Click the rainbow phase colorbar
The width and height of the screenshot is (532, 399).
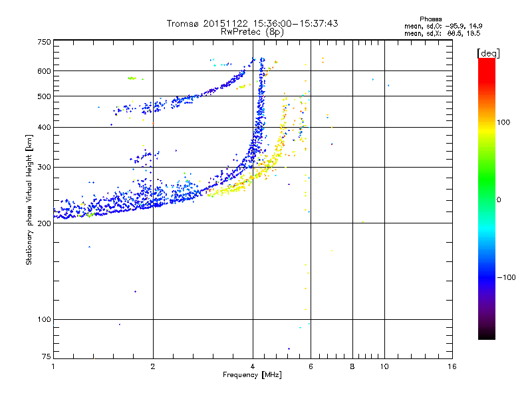coord(487,198)
